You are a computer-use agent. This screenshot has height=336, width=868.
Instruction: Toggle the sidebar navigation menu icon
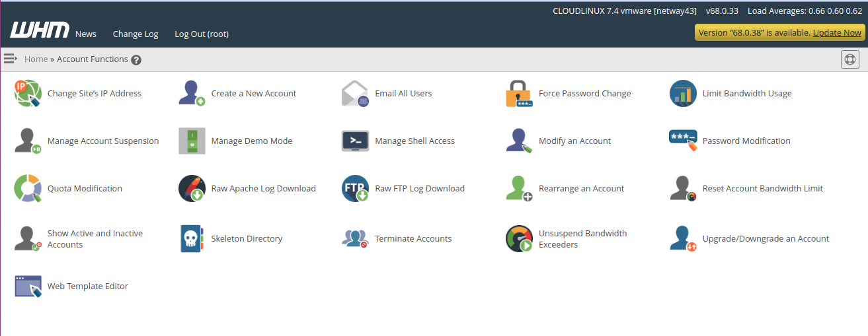point(10,59)
